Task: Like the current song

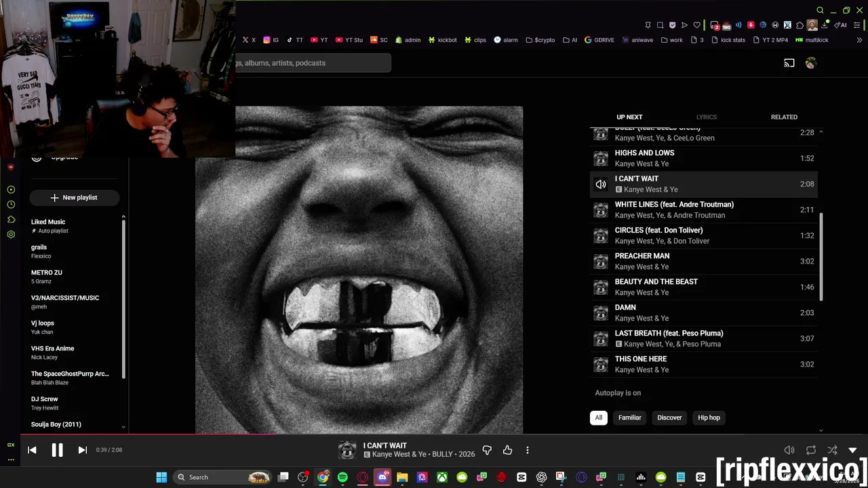Action: point(507,450)
